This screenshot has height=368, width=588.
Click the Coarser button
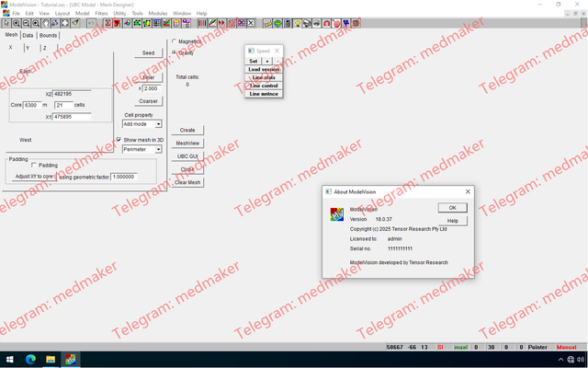pyautogui.click(x=148, y=101)
